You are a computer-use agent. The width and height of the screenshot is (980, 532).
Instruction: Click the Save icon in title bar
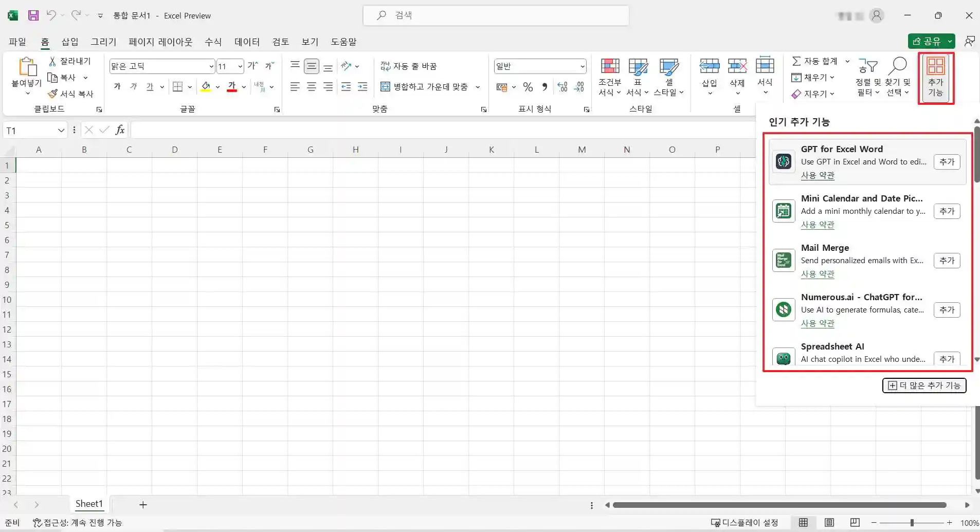(33, 15)
